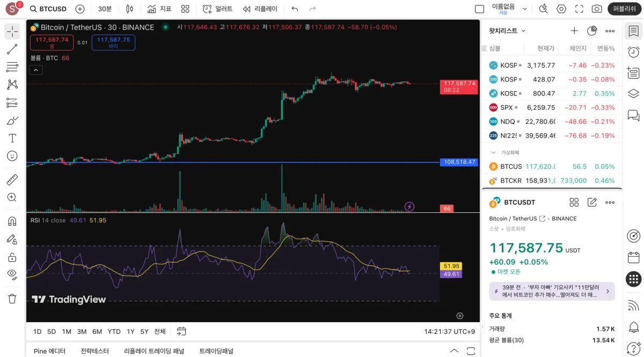644x357 pixels.
Task: Open indicator templates grid icon
Action: [x=185, y=9]
